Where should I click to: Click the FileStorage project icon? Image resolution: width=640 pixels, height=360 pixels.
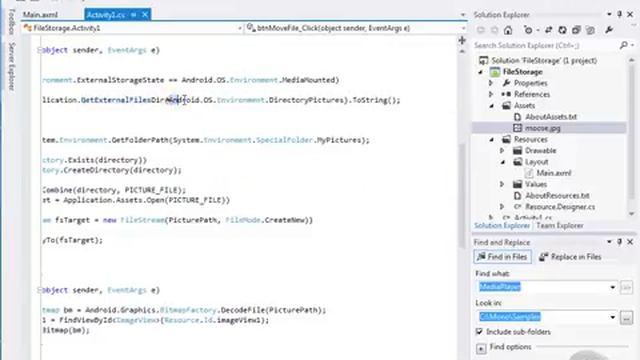495,72
